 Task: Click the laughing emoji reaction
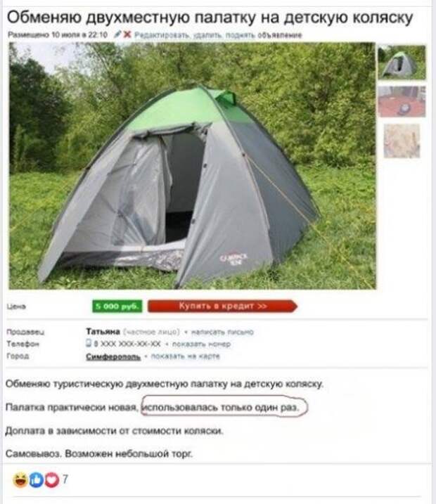[x=20, y=480]
